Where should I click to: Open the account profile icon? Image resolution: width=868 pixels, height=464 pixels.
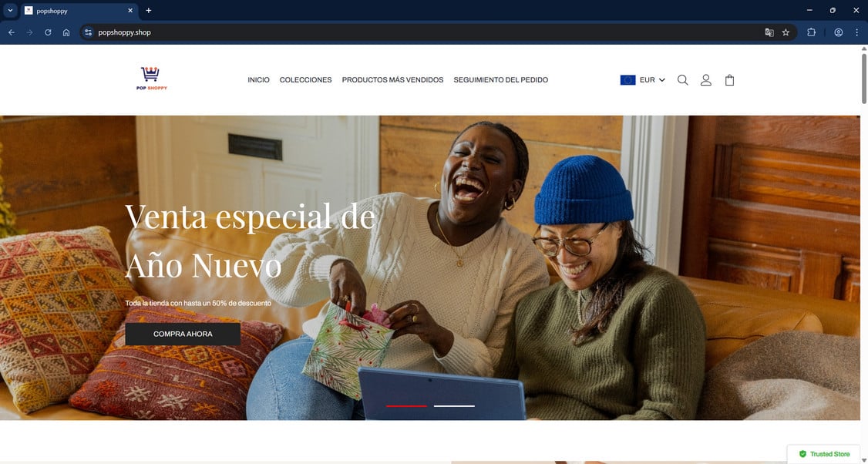(x=706, y=80)
